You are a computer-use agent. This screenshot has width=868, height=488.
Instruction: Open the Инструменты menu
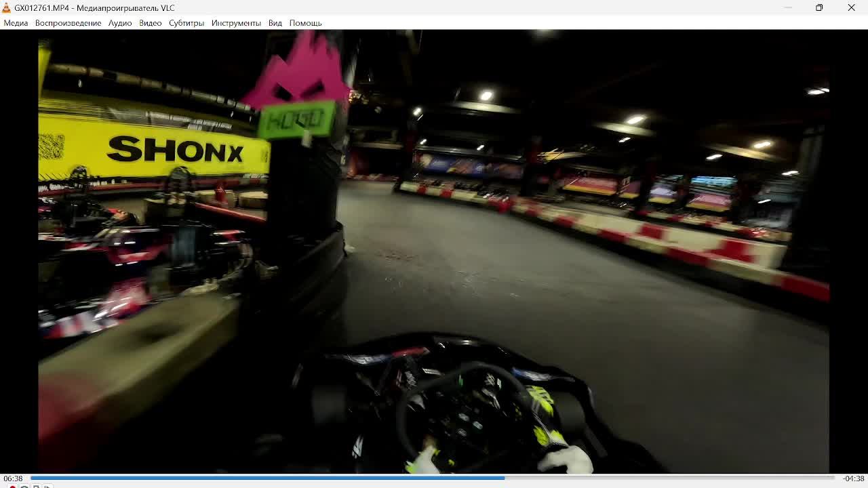click(236, 23)
